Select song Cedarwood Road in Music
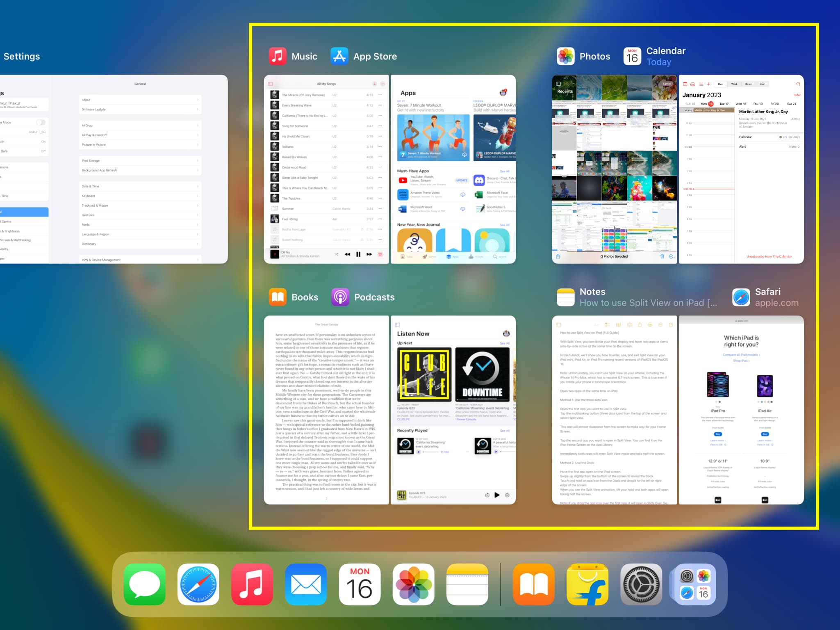 click(327, 167)
